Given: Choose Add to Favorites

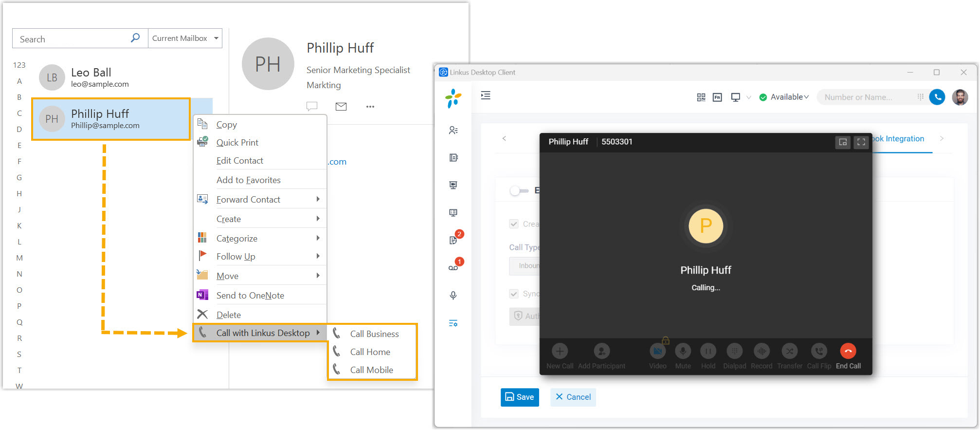Looking at the screenshot, I should [260, 180].
